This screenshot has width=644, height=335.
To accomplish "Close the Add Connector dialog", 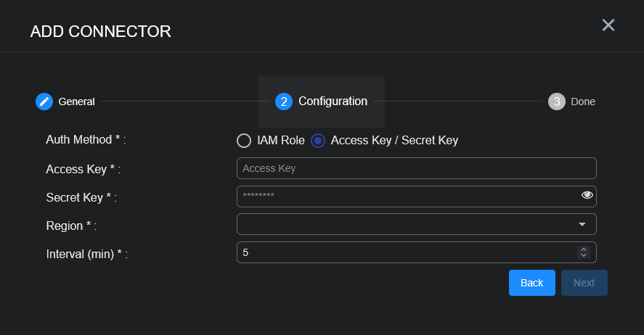I will (x=608, y=25).
